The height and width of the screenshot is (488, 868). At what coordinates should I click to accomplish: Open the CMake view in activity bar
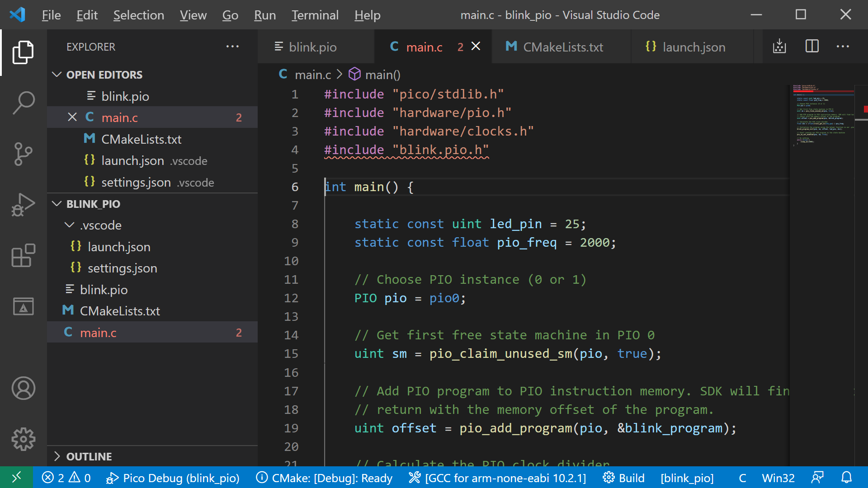tap(23, 306)
